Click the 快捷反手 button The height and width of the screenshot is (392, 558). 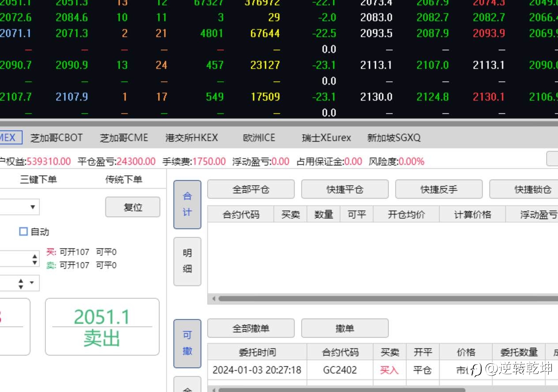439,189
